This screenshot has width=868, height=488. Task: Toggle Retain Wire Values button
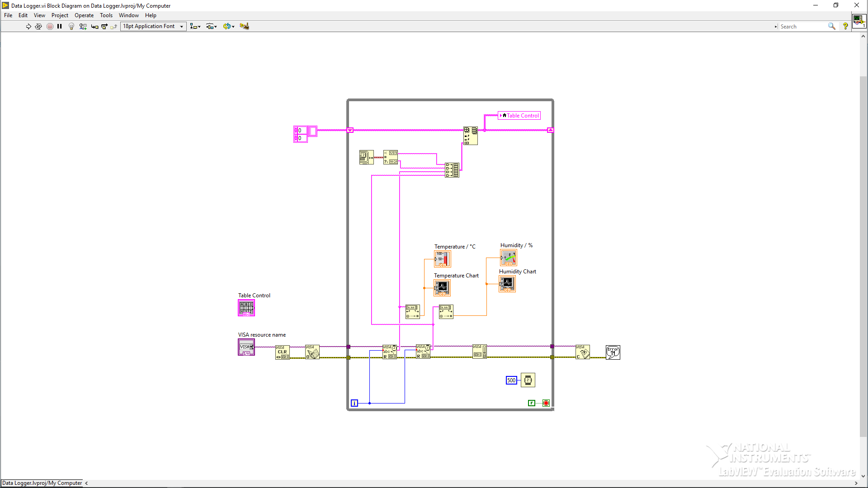click(x=83, y=26)
